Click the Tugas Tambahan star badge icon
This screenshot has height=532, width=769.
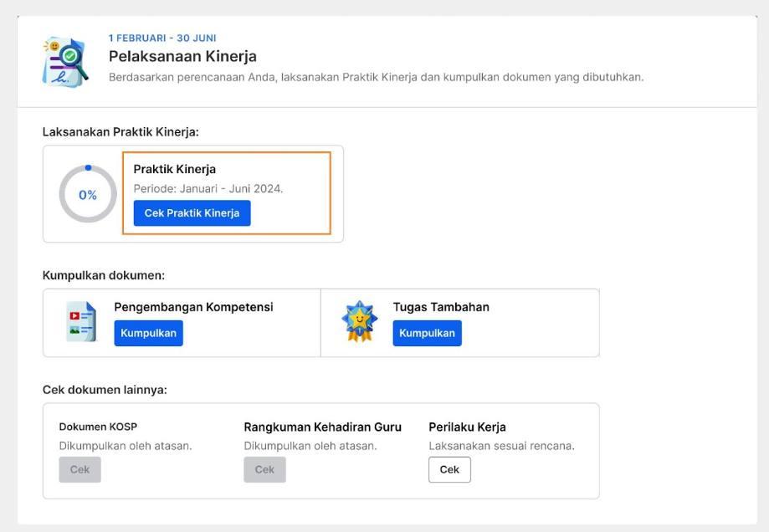tap(360, 322)
